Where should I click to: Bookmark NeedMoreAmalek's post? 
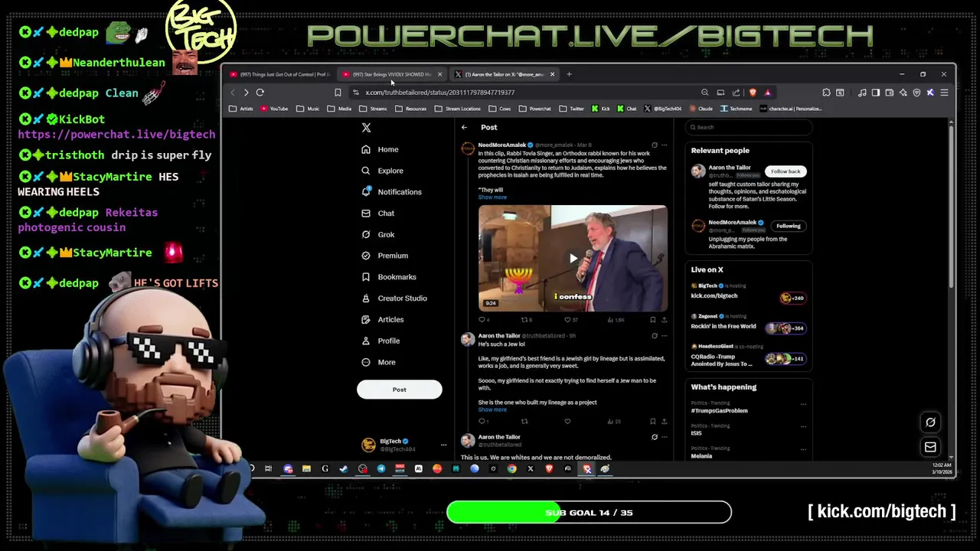tap(652, 320)
